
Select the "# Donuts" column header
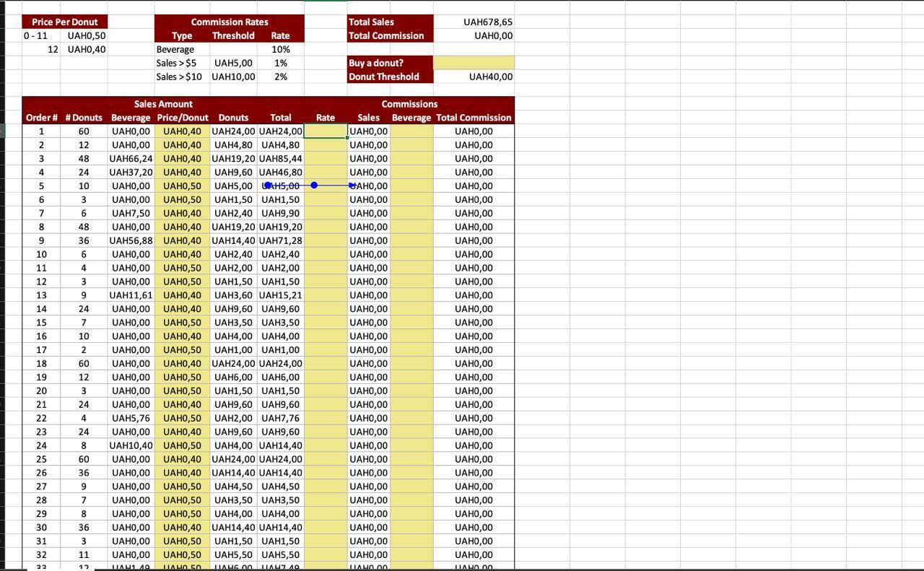tap(84, 118)
